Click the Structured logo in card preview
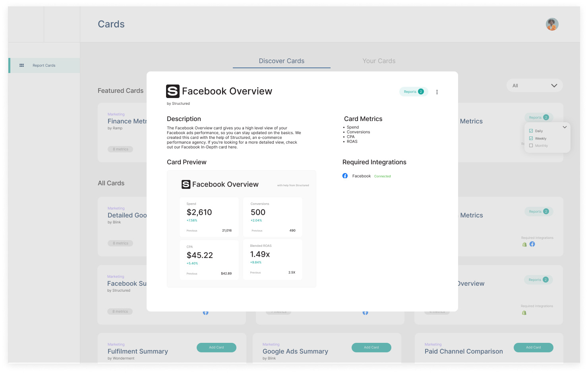The height and width of the screenshot is (373, 588). [x=186, y=185]
